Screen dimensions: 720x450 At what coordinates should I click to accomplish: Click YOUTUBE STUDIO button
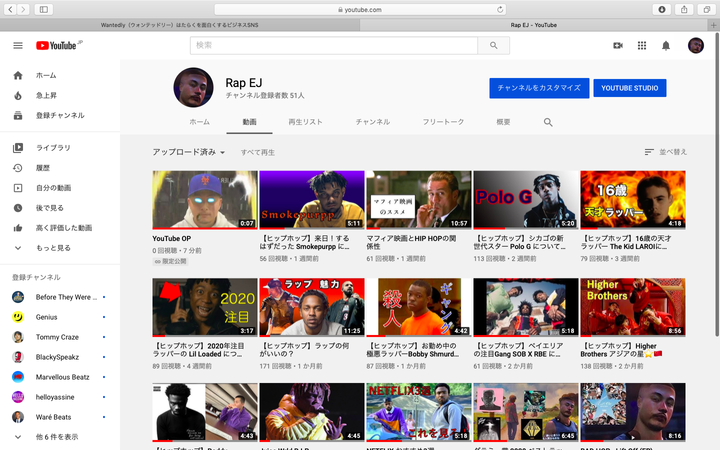[630, 88]
